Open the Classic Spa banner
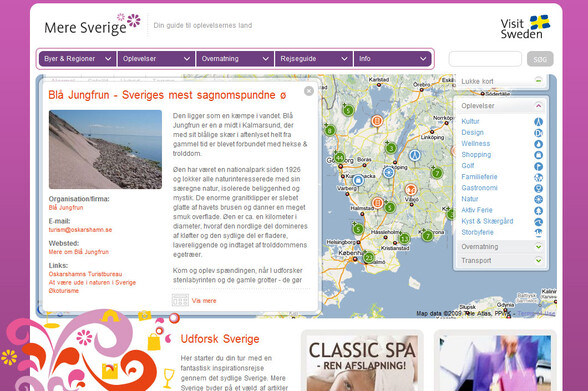Screen dimensions: 588x391 pos(362,363)
